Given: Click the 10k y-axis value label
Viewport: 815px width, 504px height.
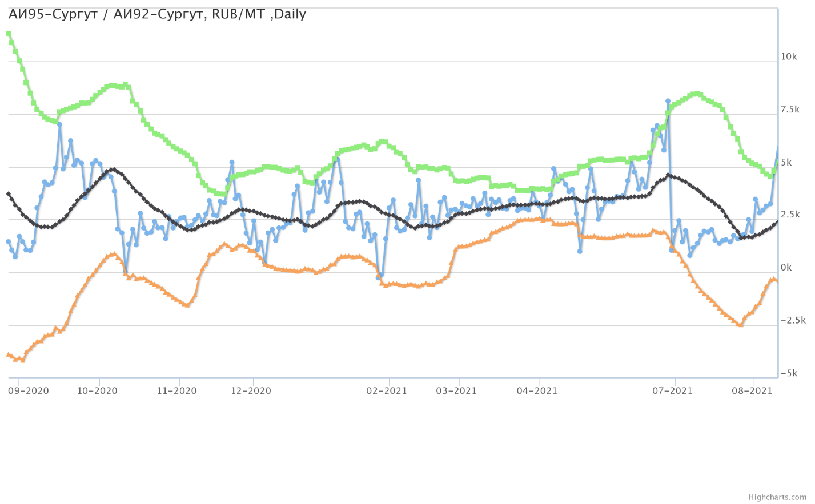Looking at the screenshot, I should [x=789, y=57].
